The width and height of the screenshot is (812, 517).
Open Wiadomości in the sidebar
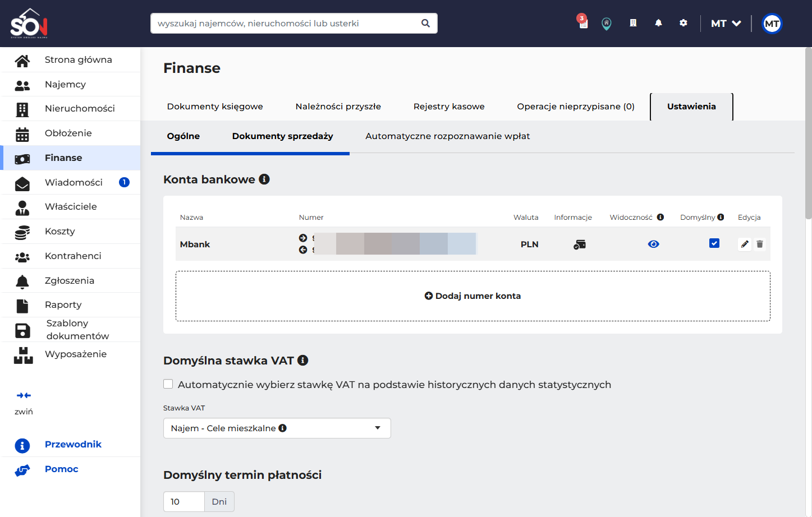tap(70, 182)
